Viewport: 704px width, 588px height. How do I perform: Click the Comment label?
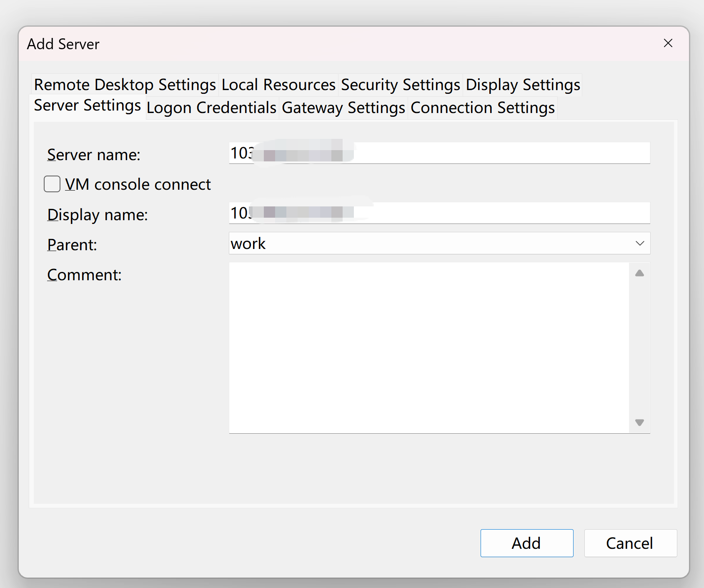(84, 275)
